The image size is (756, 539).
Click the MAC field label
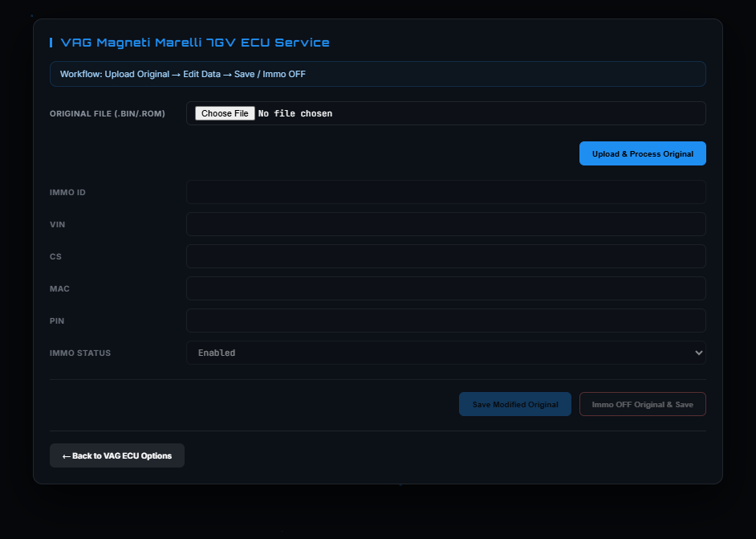(x=59, y=288)
